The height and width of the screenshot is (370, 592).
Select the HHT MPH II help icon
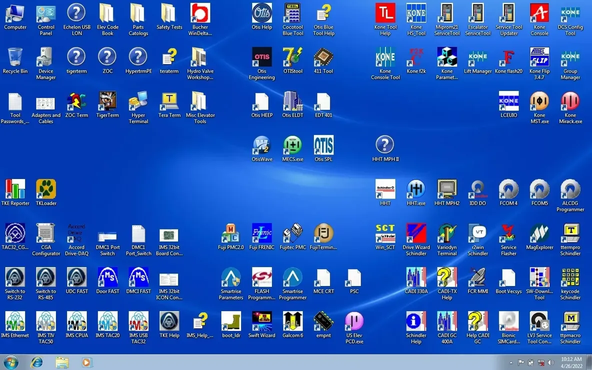(x=385, y=148)
